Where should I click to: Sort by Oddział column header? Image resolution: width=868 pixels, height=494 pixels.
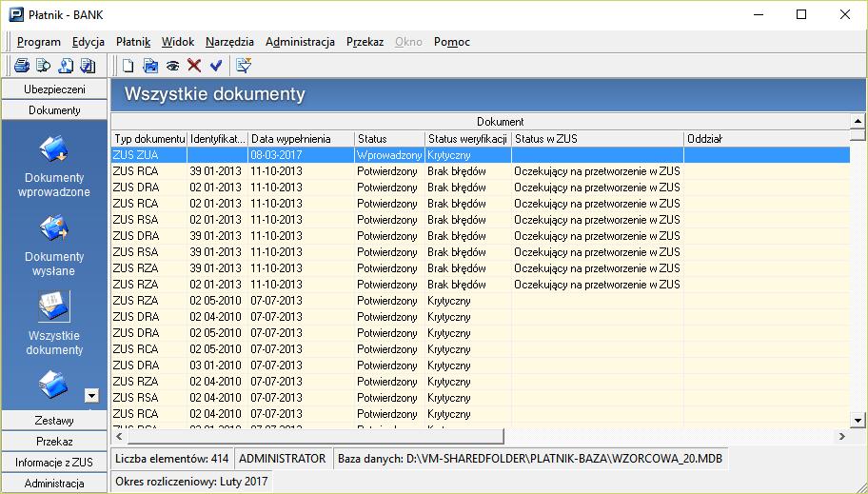pyautogui.click(x=767, y=139)
